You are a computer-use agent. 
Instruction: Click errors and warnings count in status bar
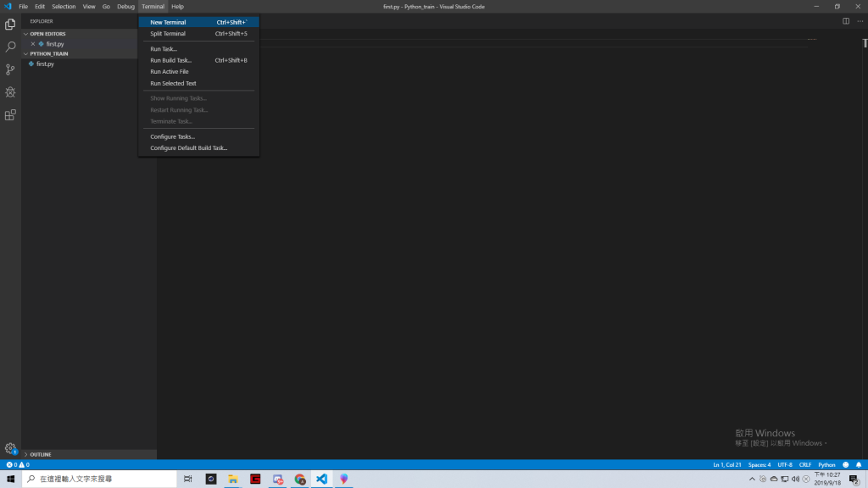point(18,465)
